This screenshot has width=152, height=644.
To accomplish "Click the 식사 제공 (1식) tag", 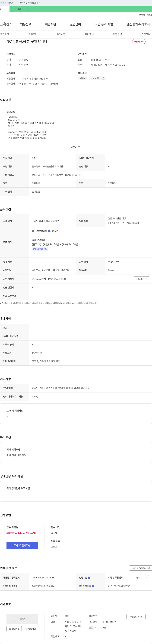I will [97, 78].
